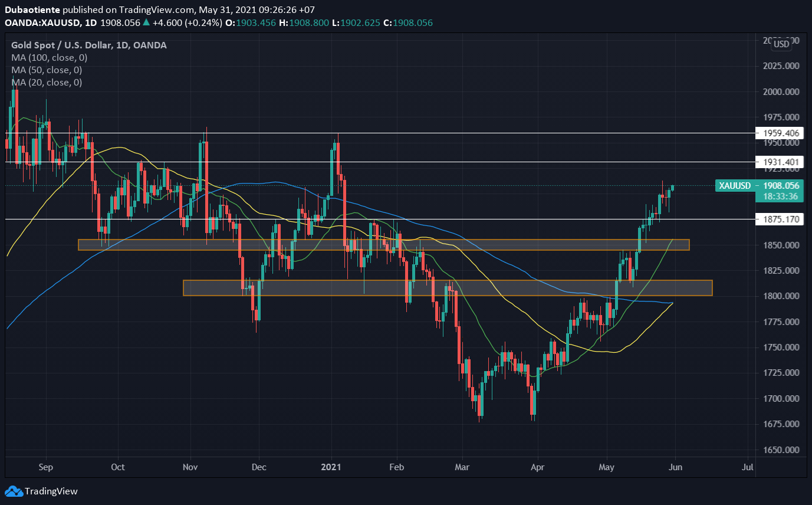The width and height of the screenshot is (812, 505).
Task: Click the 1931.401 horizontal line price label
Action: point(780,162)
